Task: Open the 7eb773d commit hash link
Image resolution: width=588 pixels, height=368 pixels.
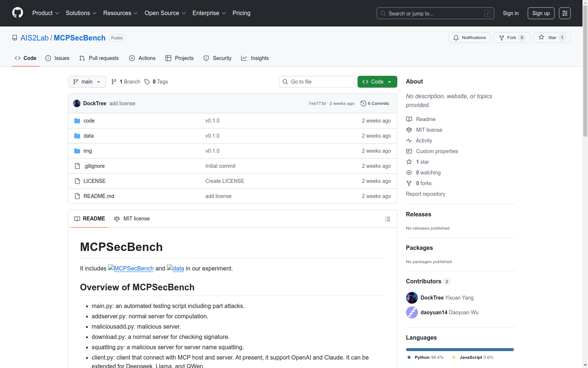Action: point(317,103)
